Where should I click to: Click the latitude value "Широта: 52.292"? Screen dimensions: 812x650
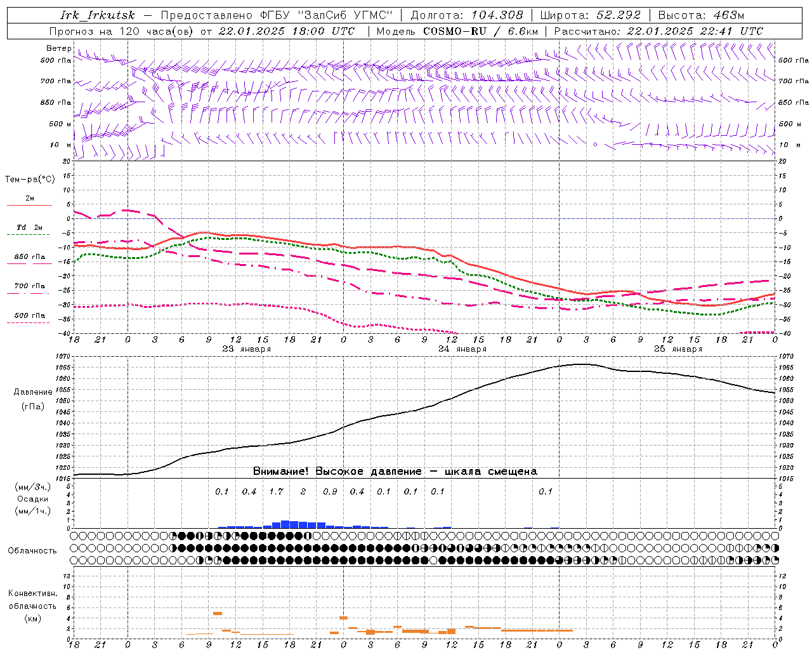click(591, 15)
